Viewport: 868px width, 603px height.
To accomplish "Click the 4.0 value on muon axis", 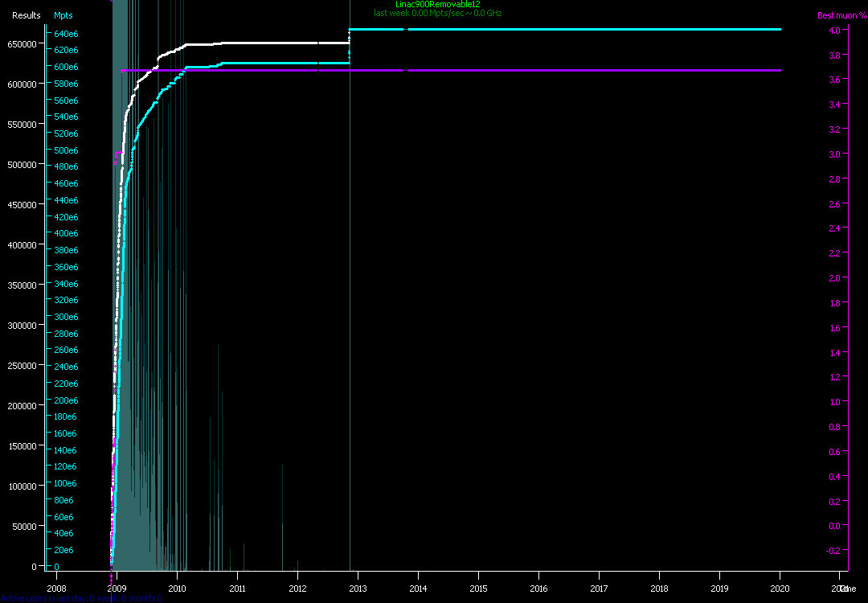I will pos(834,31).
